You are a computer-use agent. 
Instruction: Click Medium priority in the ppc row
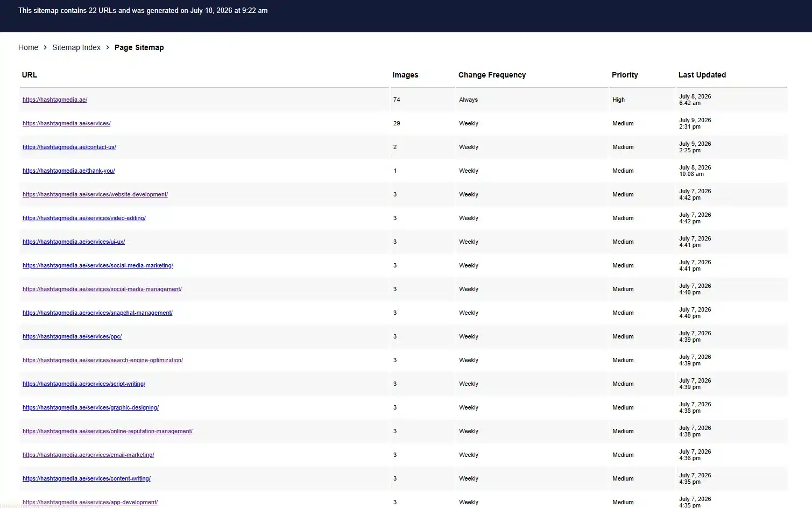(x=623, y=336)
